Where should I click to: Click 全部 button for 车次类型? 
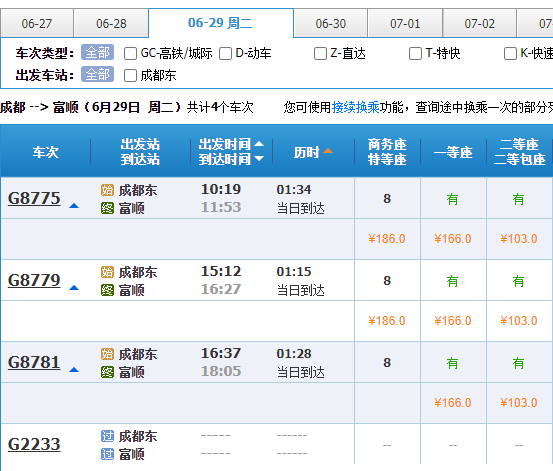coord(97,53)
